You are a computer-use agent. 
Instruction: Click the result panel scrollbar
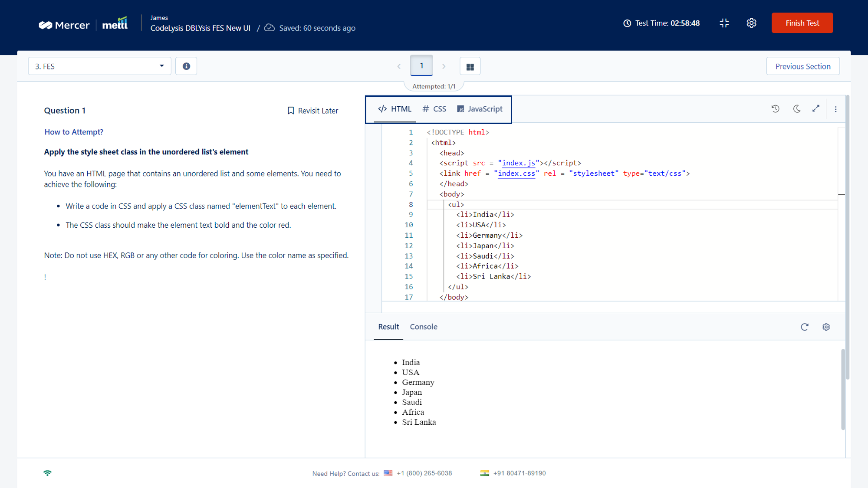point(843,389)
